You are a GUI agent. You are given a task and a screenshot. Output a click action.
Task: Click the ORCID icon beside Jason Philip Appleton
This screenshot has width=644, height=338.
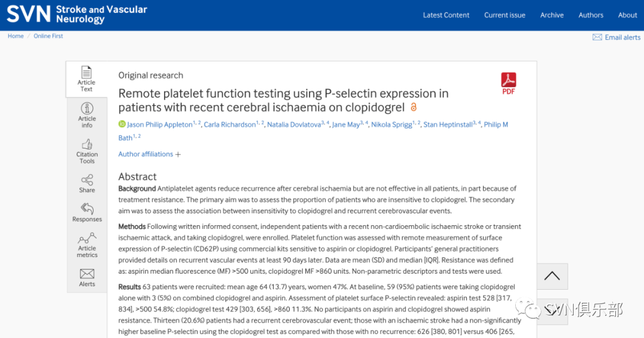[122, 123]
